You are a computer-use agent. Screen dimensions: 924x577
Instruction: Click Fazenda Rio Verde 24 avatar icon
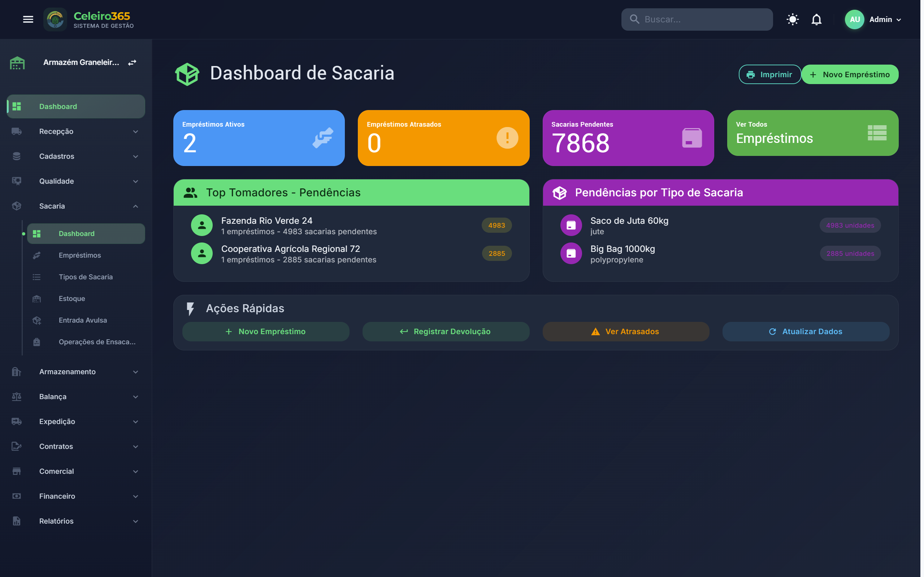coord(201,226)
